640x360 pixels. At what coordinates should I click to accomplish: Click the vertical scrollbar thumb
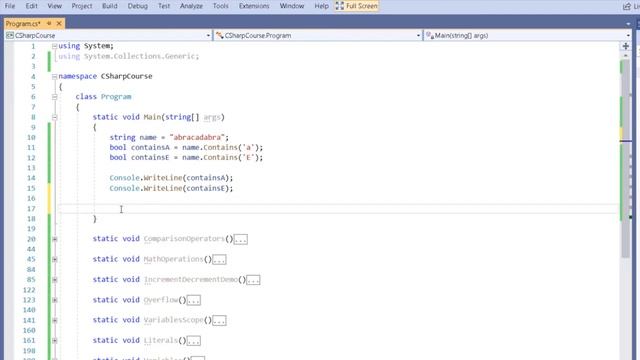coord(626,159)
